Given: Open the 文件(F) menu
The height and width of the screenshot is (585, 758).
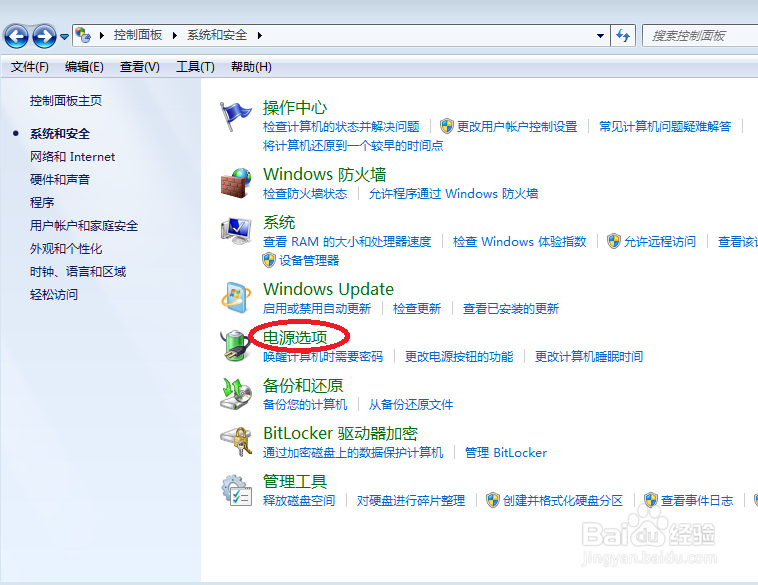Looking at the screenshot, I should [30, 67].
